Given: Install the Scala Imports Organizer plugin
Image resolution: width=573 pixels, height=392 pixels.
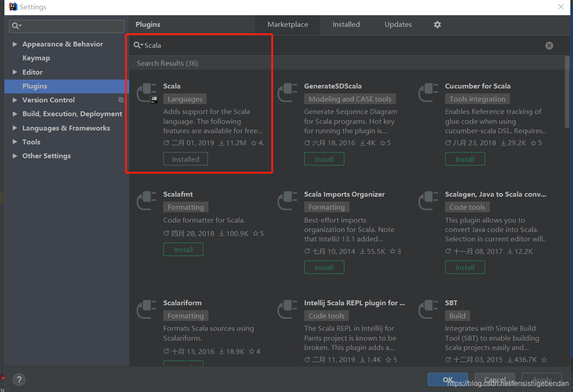Looking at the screenshot, I should (324, 267).
